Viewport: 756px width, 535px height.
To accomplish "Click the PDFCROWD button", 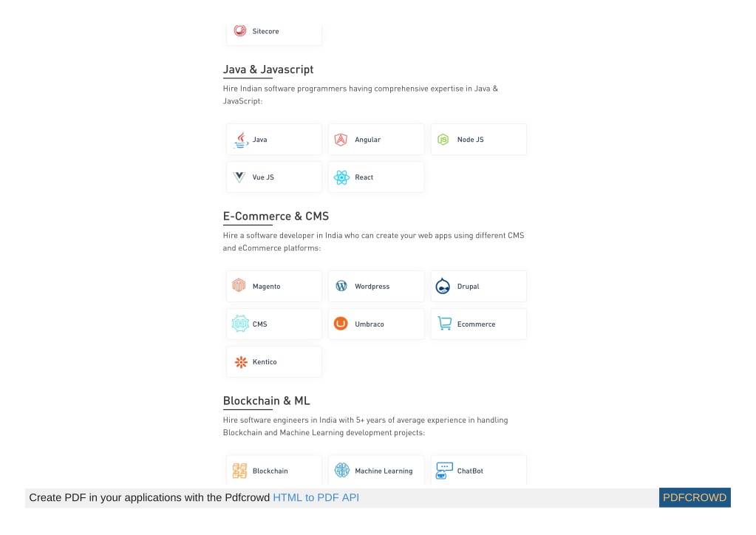I will point(695,497).
